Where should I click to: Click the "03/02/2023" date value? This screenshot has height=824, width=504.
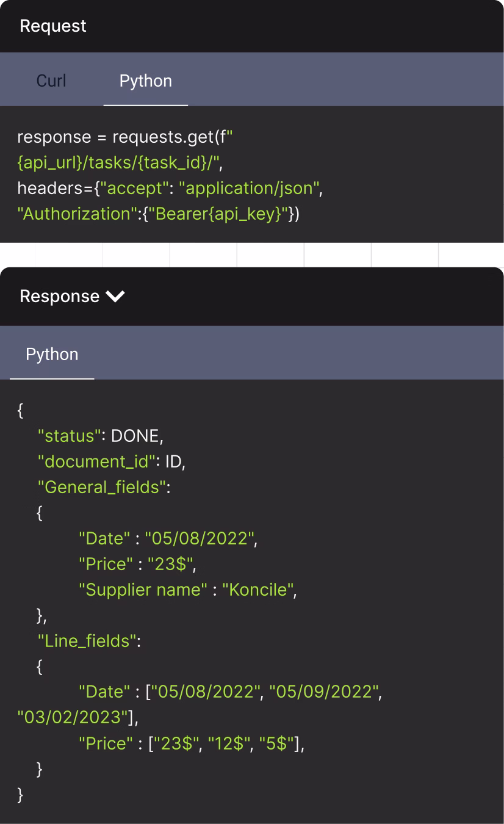pyautogui.click(x=72, y=718)
